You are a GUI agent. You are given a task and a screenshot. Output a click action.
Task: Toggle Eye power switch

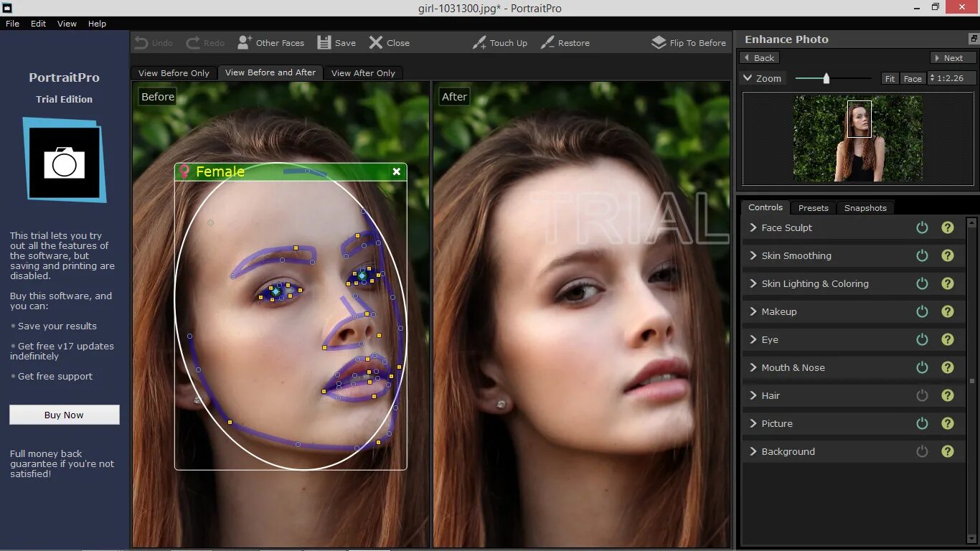click(922, 339)
